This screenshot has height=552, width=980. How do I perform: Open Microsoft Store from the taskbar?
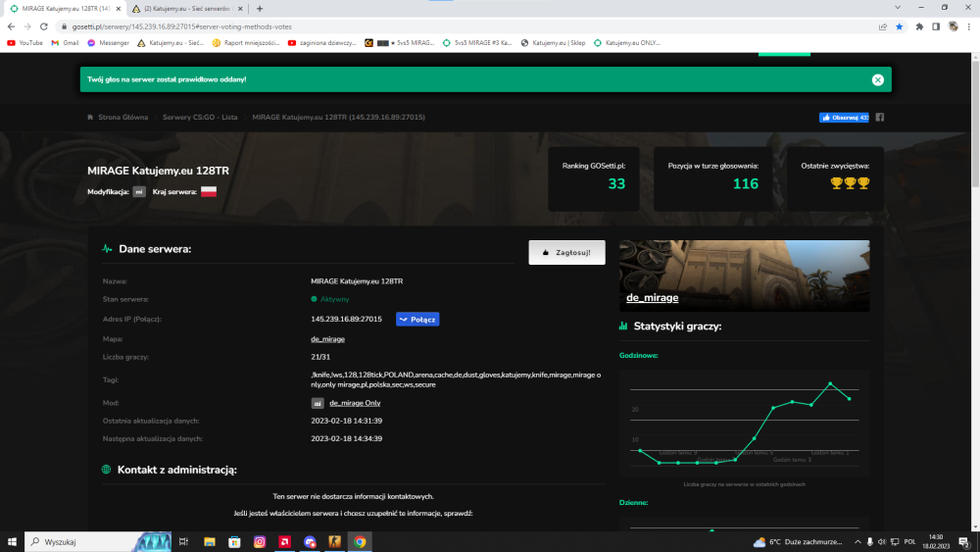point(234,542)
